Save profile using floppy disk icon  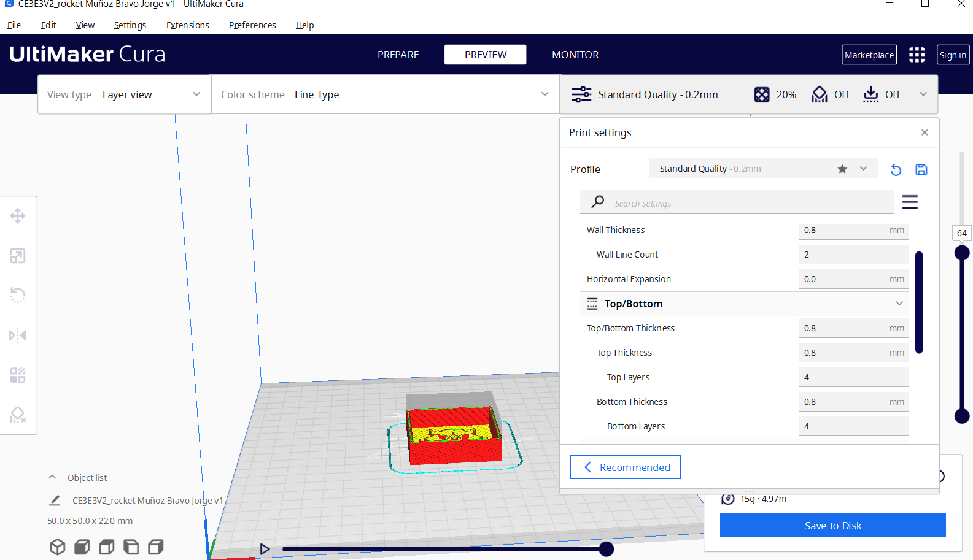tap(921, 170)
